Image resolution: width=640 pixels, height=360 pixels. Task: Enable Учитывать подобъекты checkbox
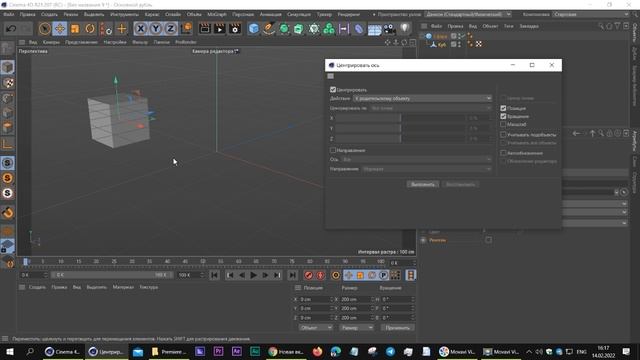(x=503, y=134)
